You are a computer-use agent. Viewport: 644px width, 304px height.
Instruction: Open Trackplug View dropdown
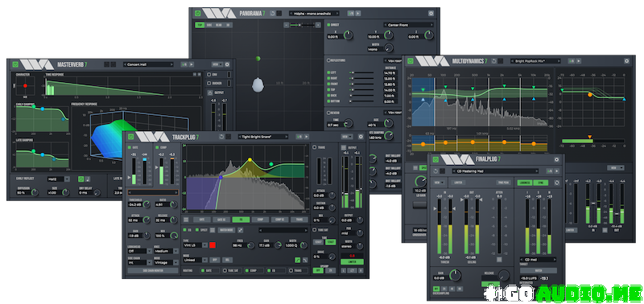tap(347, 137)
